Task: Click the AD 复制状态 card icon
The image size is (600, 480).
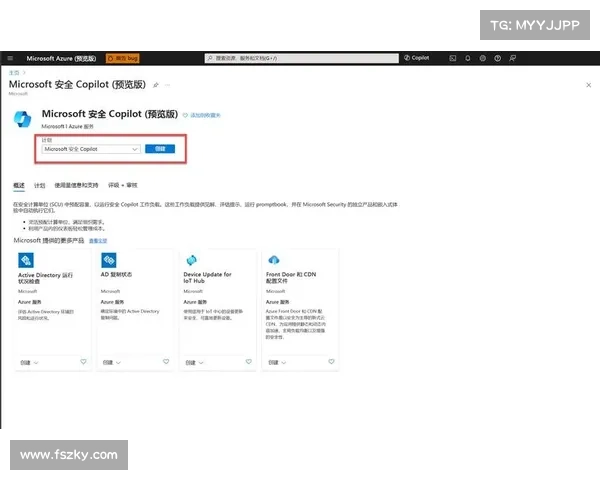Action: click(x=109, y=260)
